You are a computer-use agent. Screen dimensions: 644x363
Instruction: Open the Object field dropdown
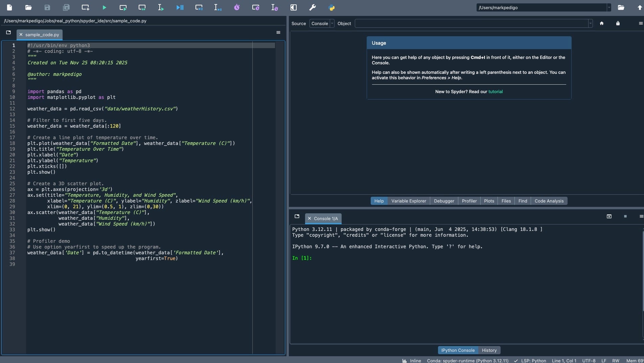click(590, 23)
